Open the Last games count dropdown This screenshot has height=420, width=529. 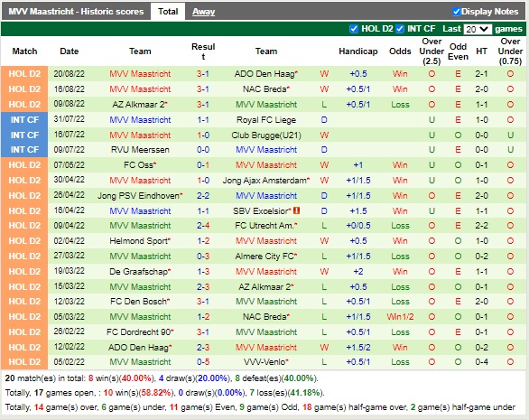click(478, 29)
